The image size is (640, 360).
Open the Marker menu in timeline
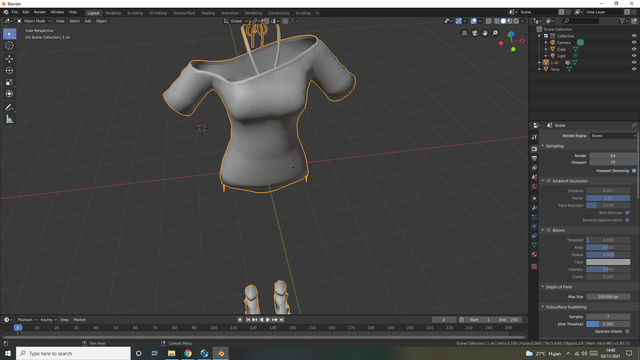pos(79,320)
